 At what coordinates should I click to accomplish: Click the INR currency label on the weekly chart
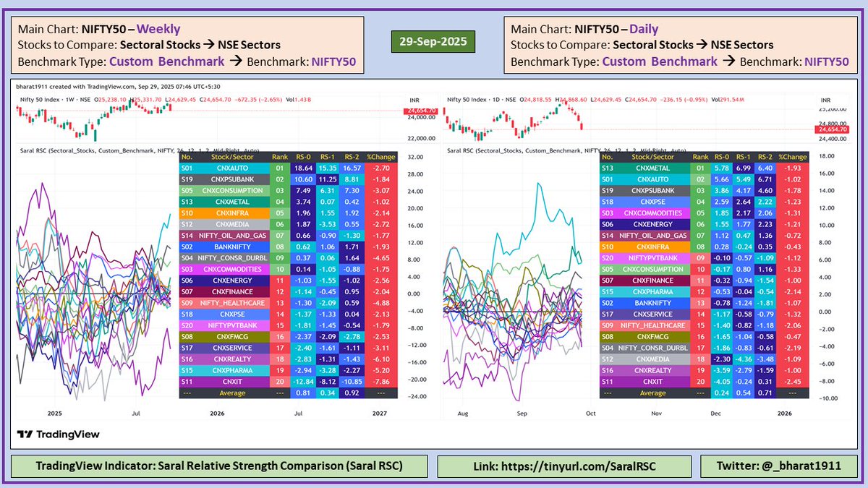click(415, 99)
